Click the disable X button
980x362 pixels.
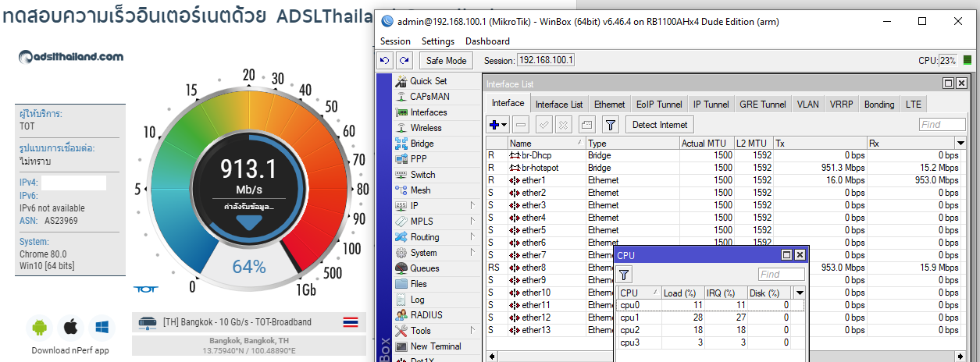coord(562,124)
